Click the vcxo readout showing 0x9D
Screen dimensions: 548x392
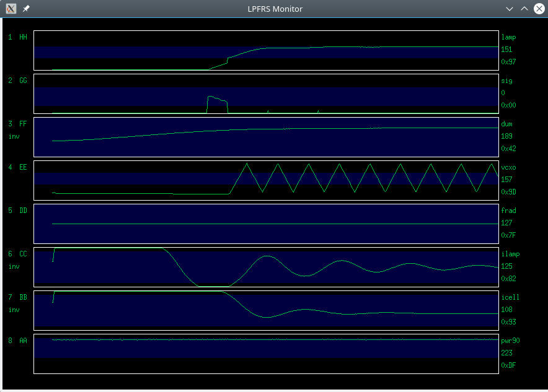point(508,192)
